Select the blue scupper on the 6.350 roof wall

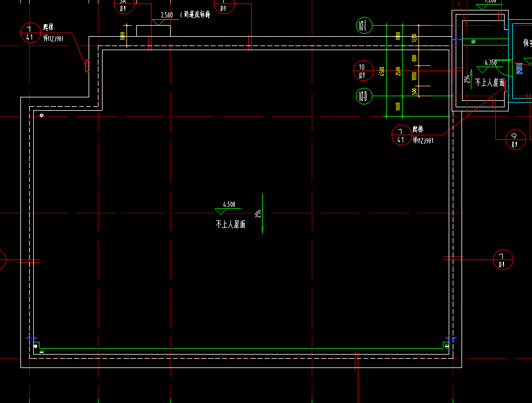[x=457, y=40]
